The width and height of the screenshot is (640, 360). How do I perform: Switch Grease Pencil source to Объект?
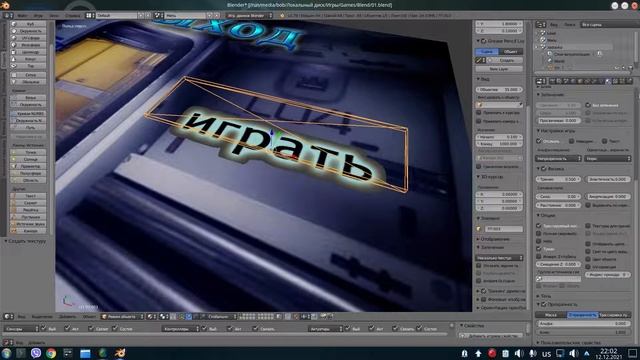511,52
